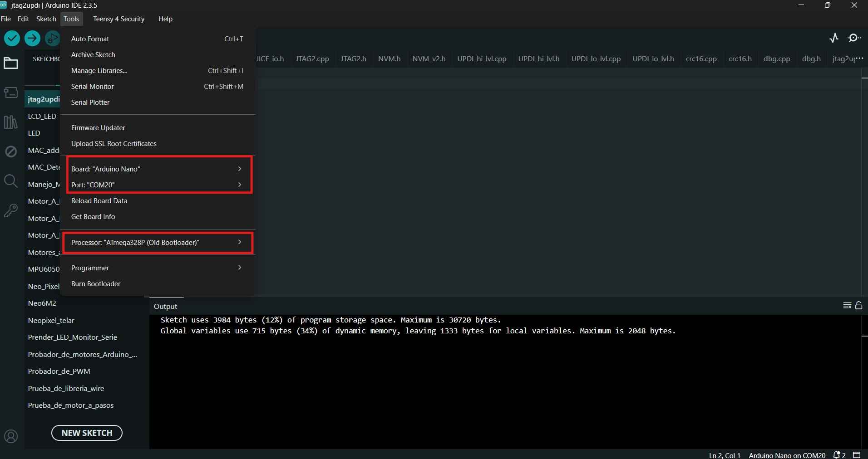The height and width of the screenshot is (459, 868).
Task: Switch to the UPDI_lo_lvl.h tab
Action: pos(653,59)
